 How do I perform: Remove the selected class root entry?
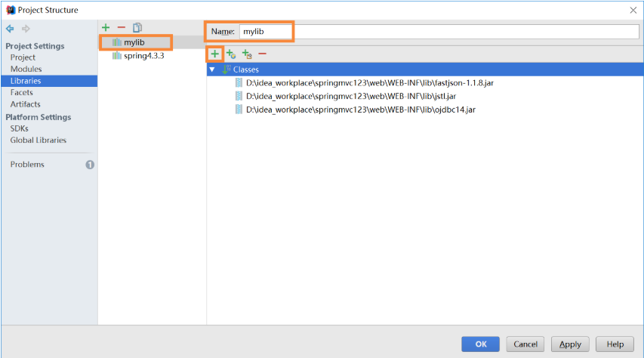263,54
